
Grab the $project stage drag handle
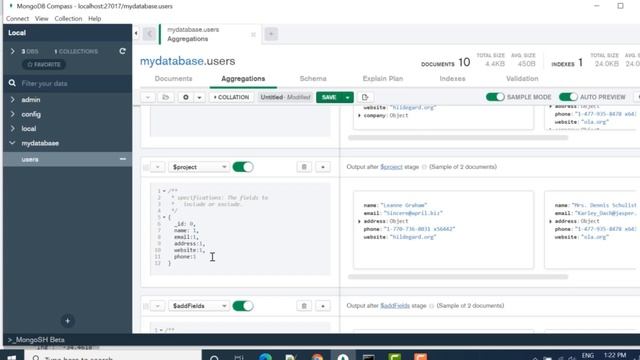(x=146, y=167)
